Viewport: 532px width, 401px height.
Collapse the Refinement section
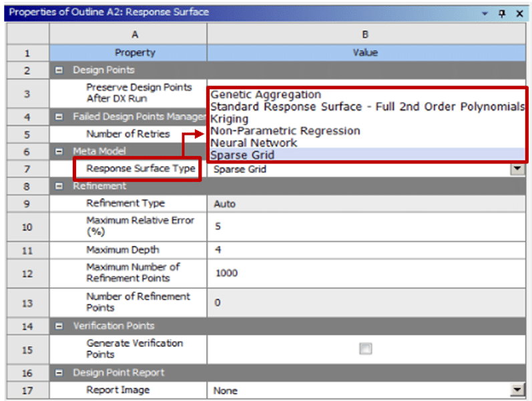59,186
